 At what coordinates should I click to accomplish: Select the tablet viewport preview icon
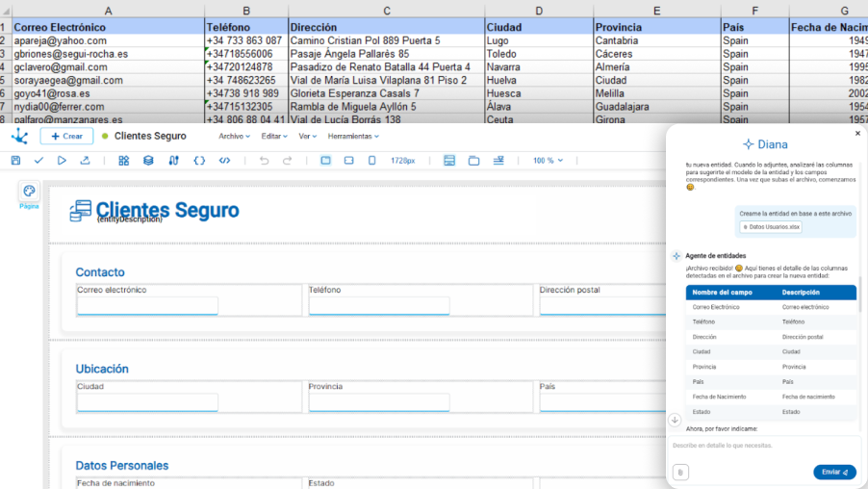tap(348, 161)
